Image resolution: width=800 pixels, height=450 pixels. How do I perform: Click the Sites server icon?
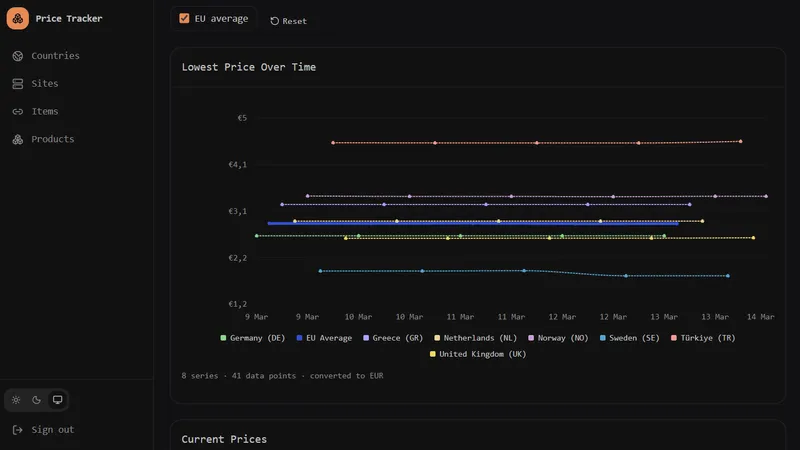click(18, 84)
